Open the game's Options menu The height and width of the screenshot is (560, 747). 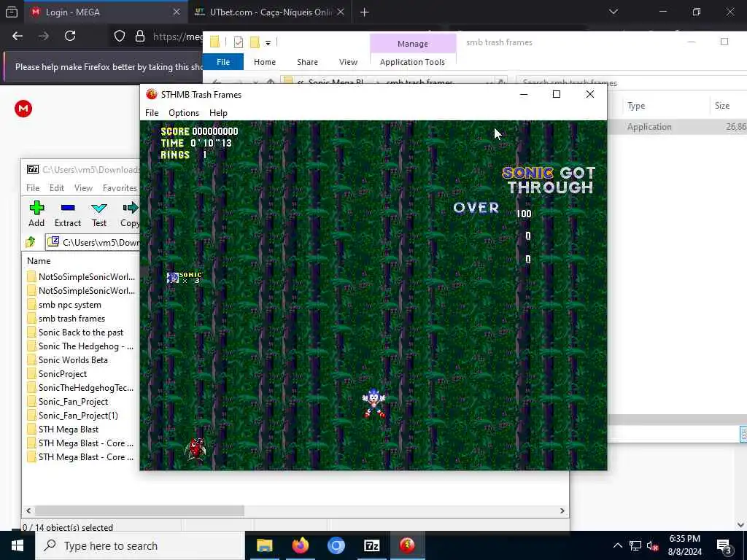coord(183,113)
